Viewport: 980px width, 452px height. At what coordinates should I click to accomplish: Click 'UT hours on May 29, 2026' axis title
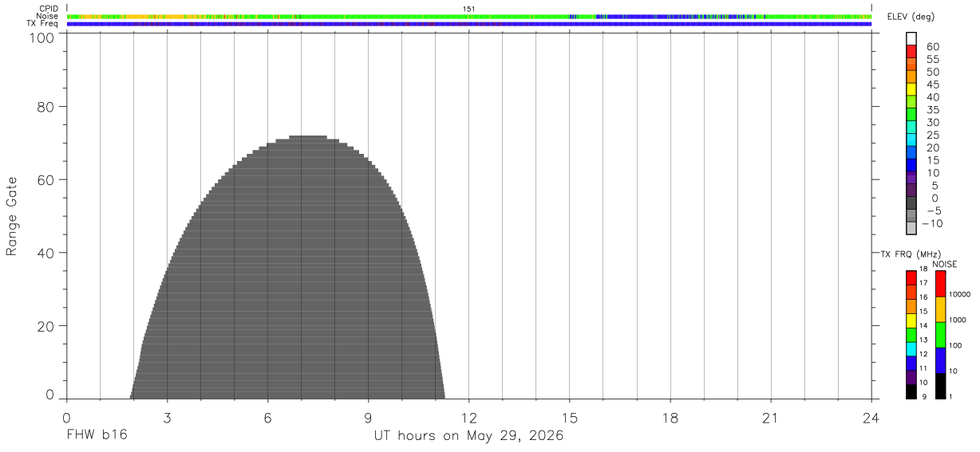click(x=469, y=436)
